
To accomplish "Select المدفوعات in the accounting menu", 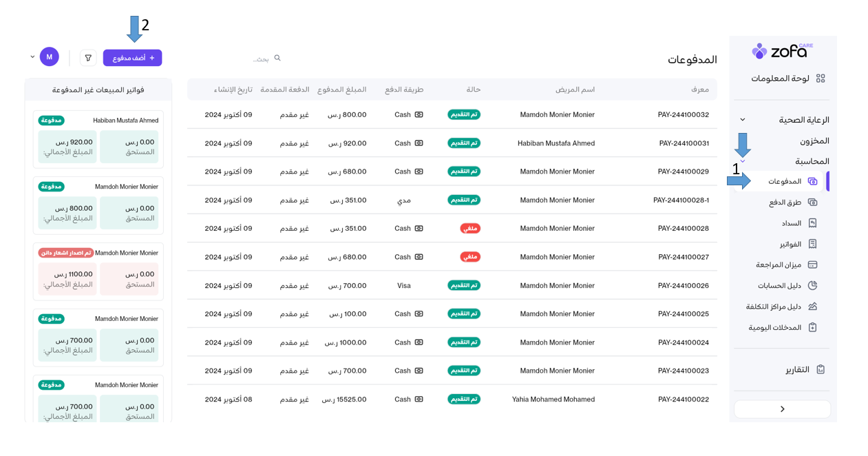I will pyautogui.click(x=785, y=181).
